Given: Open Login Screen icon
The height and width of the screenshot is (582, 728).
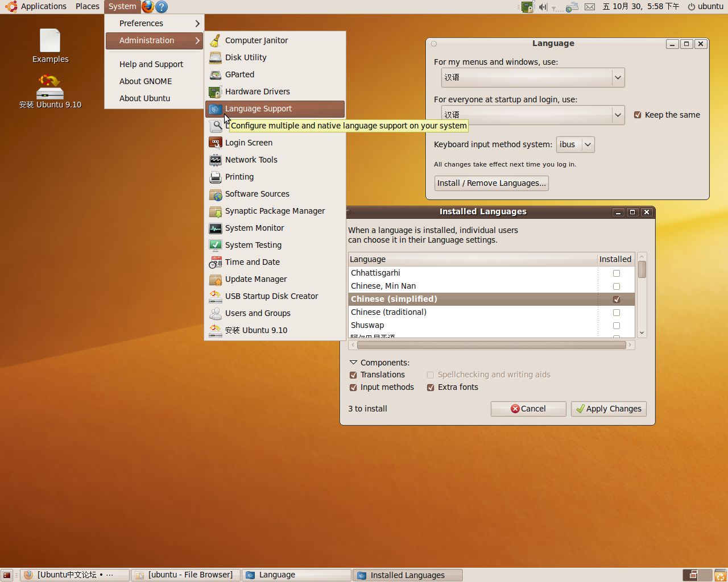Looking at the screenshot, I should coord(216,143).
